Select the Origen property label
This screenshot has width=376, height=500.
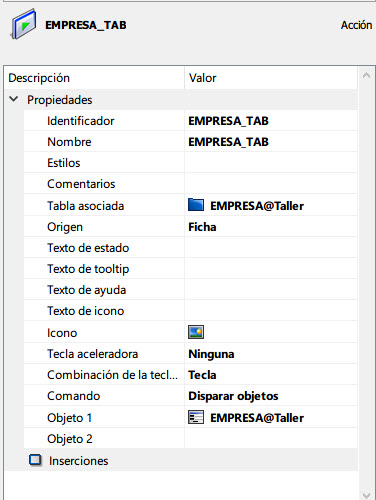65,227
